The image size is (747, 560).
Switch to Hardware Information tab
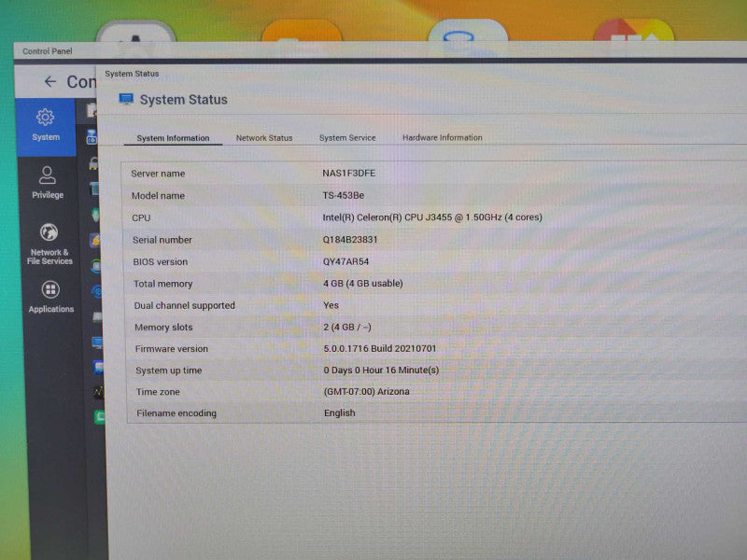pyautogui.click(x=442, y=137)
